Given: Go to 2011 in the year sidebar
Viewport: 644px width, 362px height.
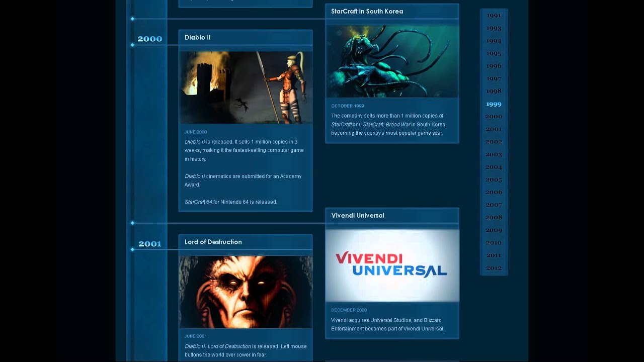Looking at the screenshot, I should click(x=494, y=255).
